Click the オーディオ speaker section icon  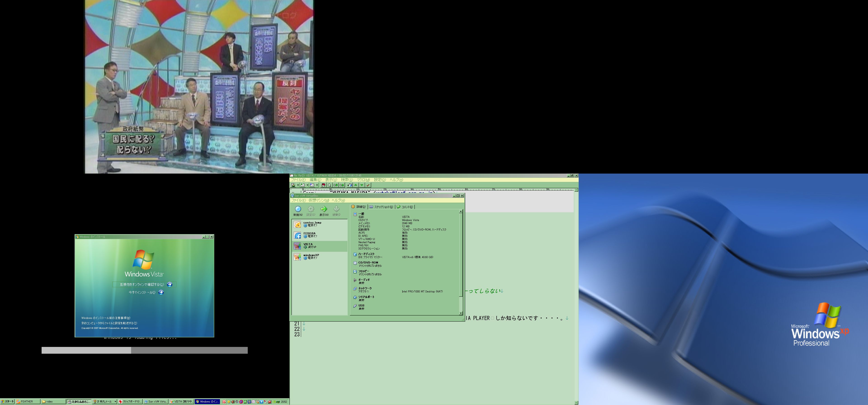pos(355,280)
